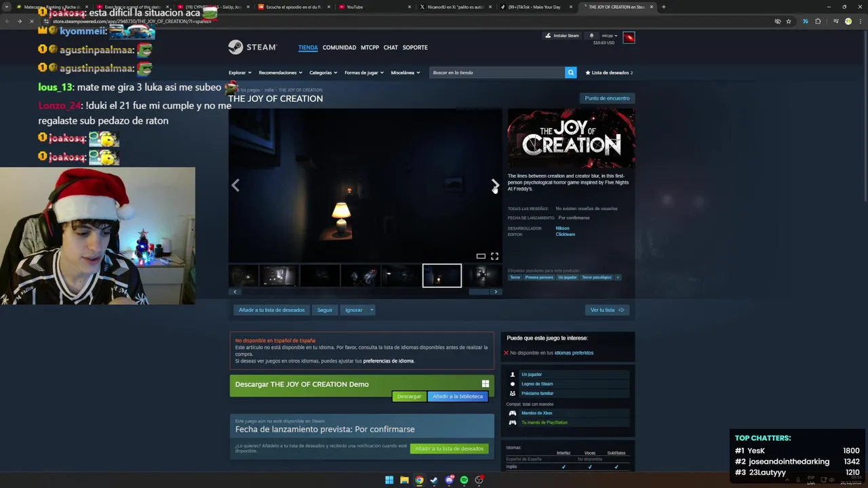Screen dimensions: 868x488
Task: Switch viewer to theater mode icon
Action: pyautogui.click(x=481, y=256)
